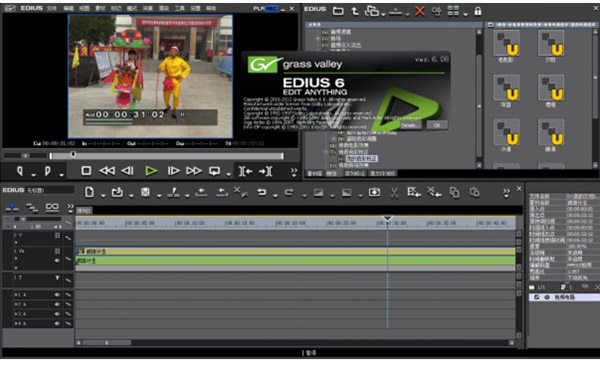Click the player scrub bar position handle
Image resolution: width=600 pixels, height=368 pixels.
pos(73,154)
